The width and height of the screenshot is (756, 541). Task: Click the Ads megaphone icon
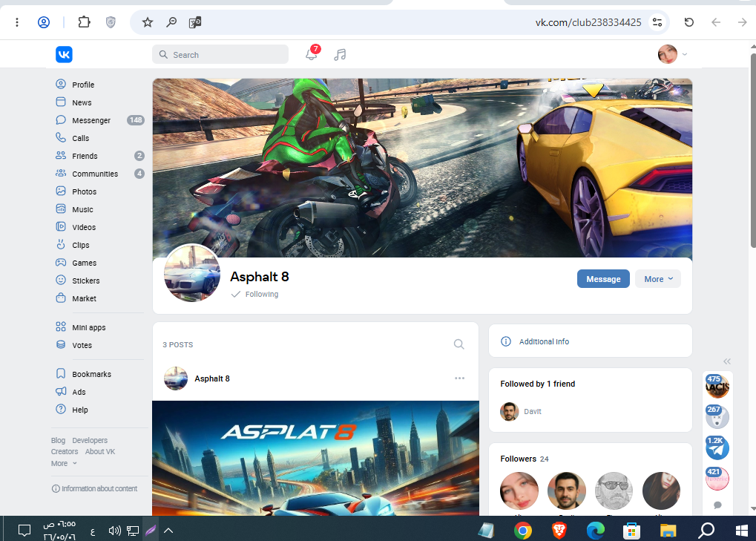pyautogui.click(x=61, y=392)
